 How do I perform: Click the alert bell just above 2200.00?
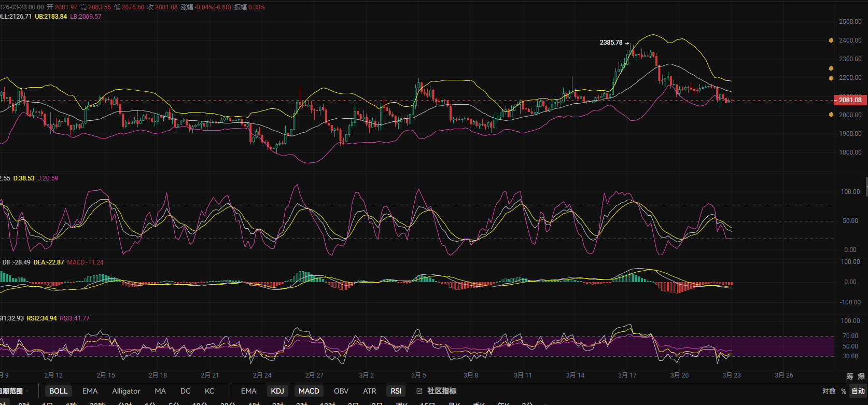coord(831,68)
